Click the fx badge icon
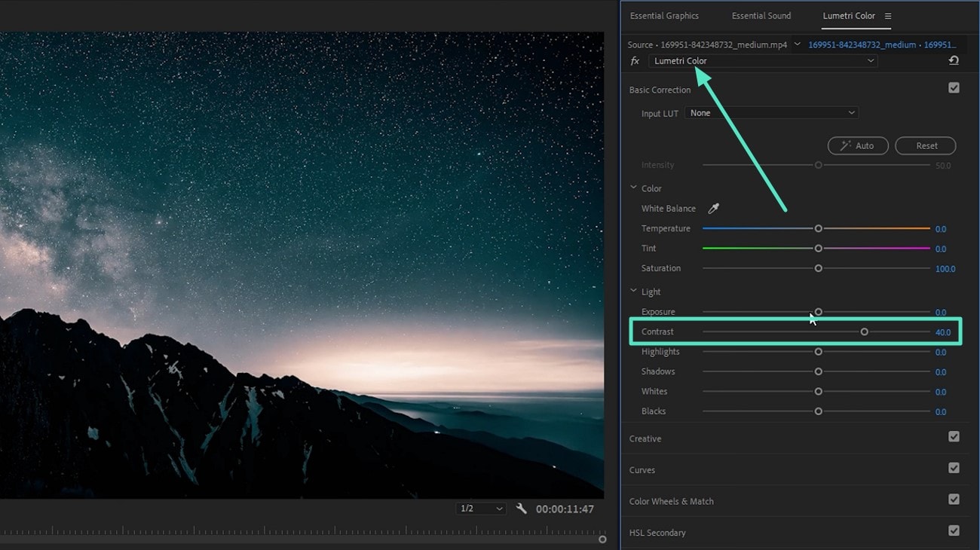Screen dimensions: 980x550 point(634,60)
